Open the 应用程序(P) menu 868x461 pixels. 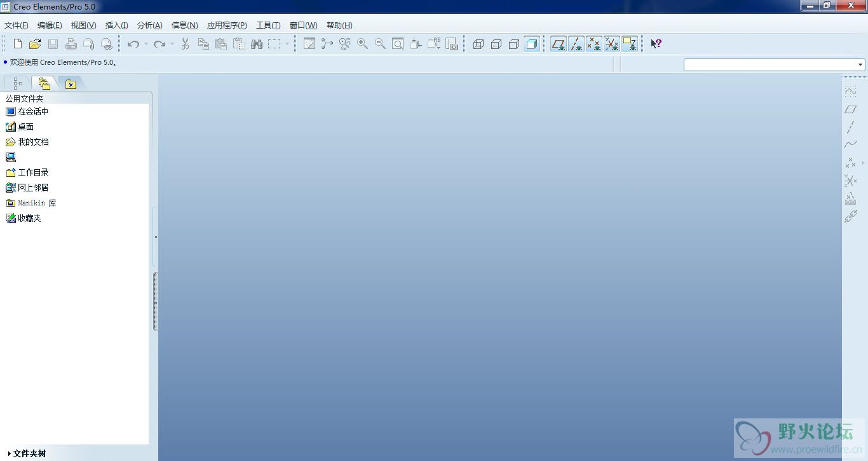[x=227, y=25]
